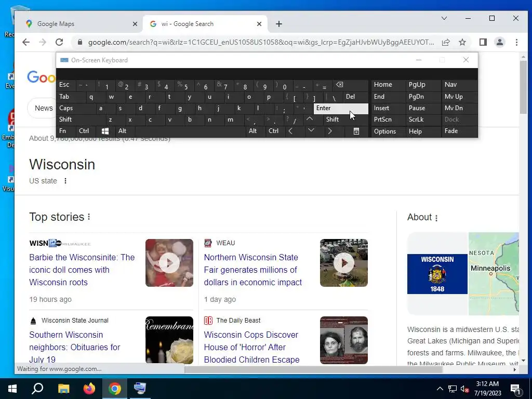Close the Google Maps tab

coord(135,24)
